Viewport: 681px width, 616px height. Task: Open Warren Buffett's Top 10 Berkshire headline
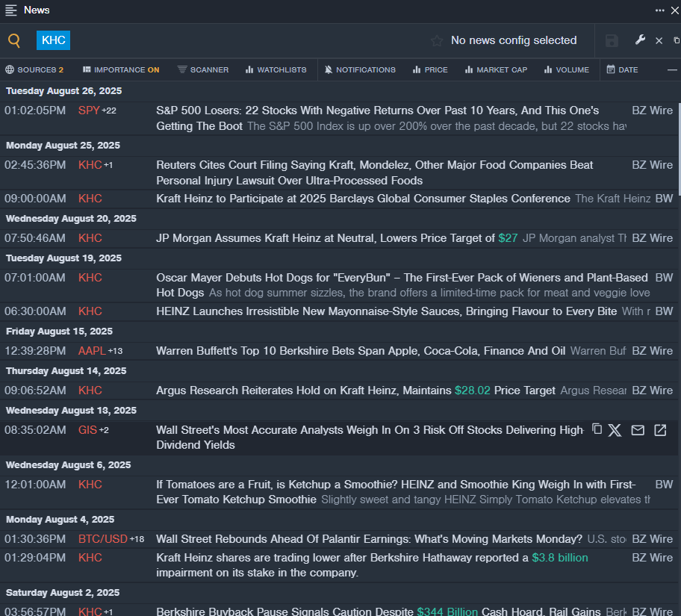[x=361, y=351]
